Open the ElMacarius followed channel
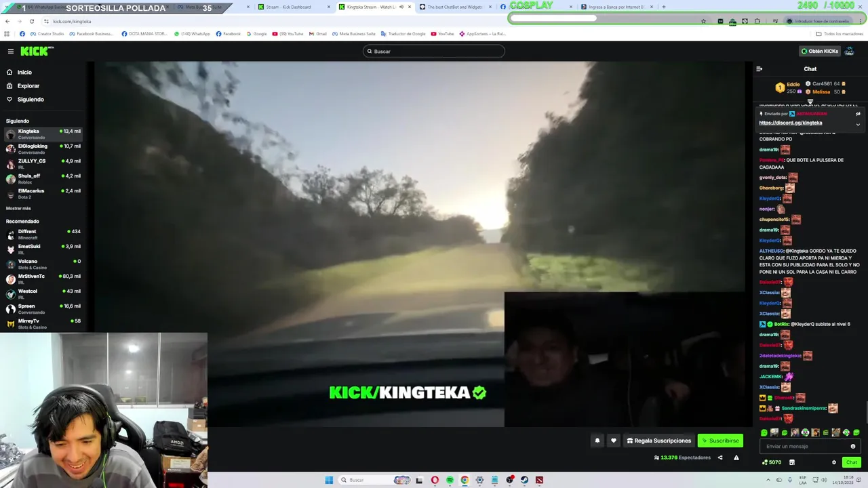868x488 pixels. tap(43, 193)
